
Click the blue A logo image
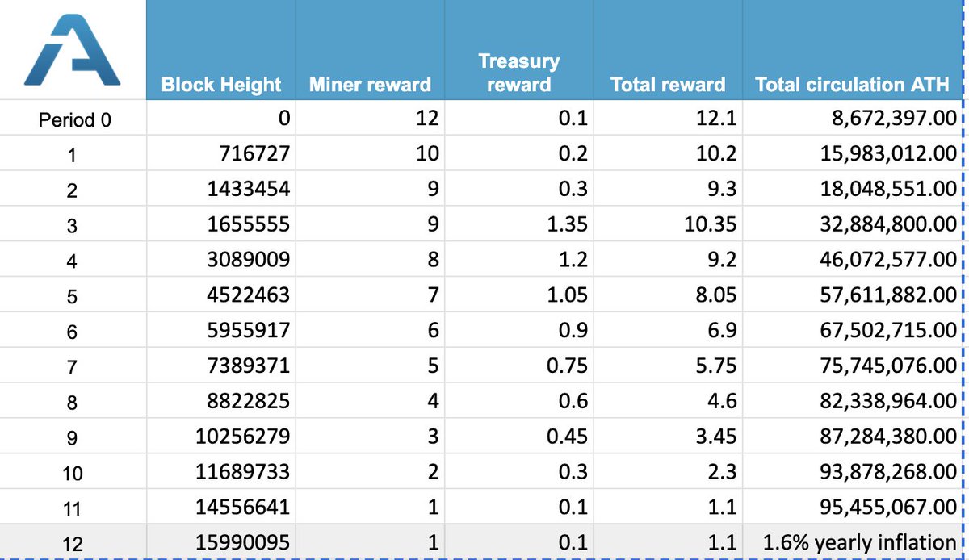tap(72, 50)
